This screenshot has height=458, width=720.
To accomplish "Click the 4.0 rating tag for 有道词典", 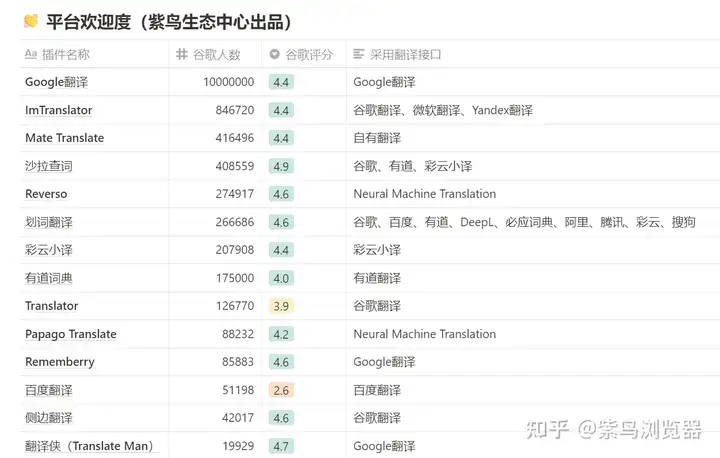I will [x=281, y=278].
